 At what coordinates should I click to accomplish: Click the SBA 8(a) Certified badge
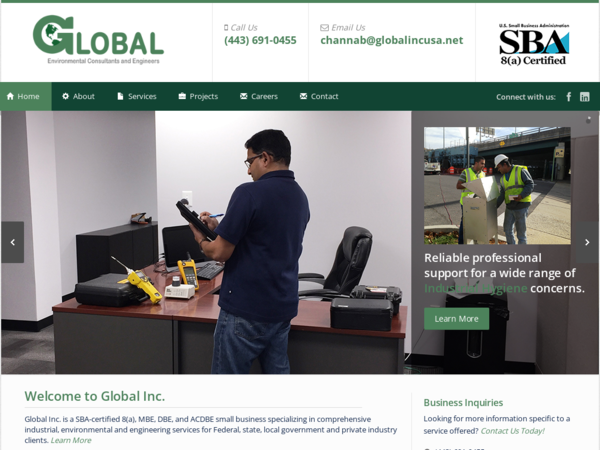(534, 44)
